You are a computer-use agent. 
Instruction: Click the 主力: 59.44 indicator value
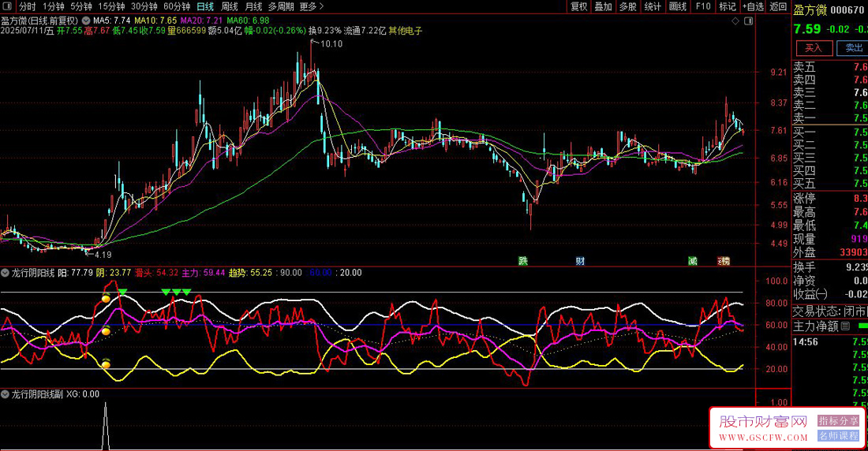point(204,273)
